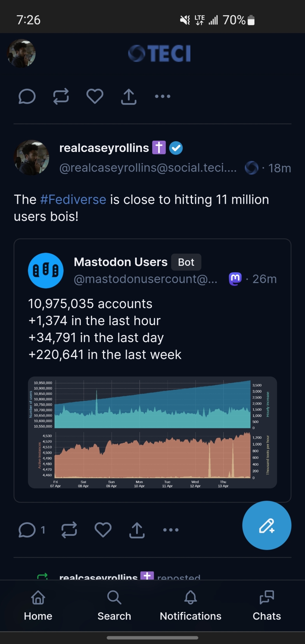305x644 pixels.
Task: Tap the compose new post floating button
Action: [267, 525]
